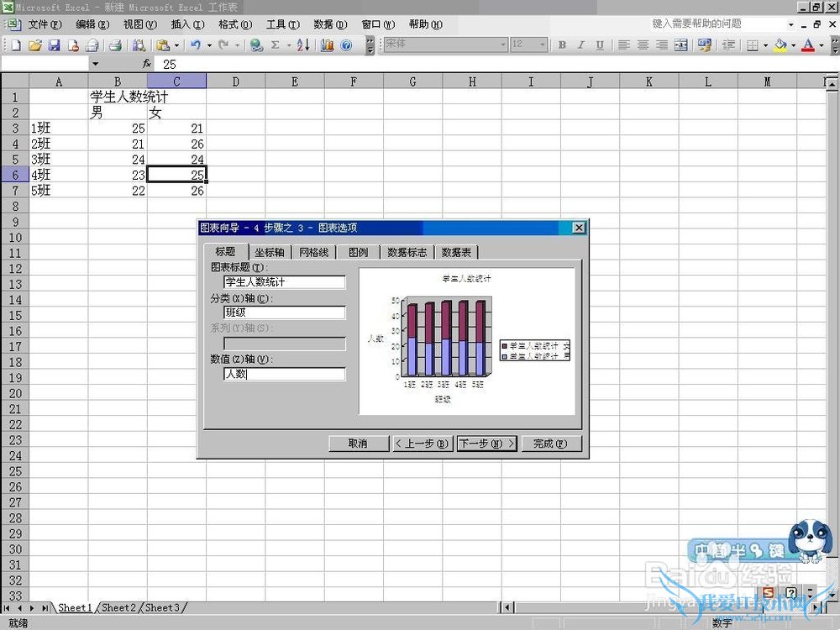Click the blue Help question mark icon
Viewport: 840px width, 630px height.
point(346,45)
